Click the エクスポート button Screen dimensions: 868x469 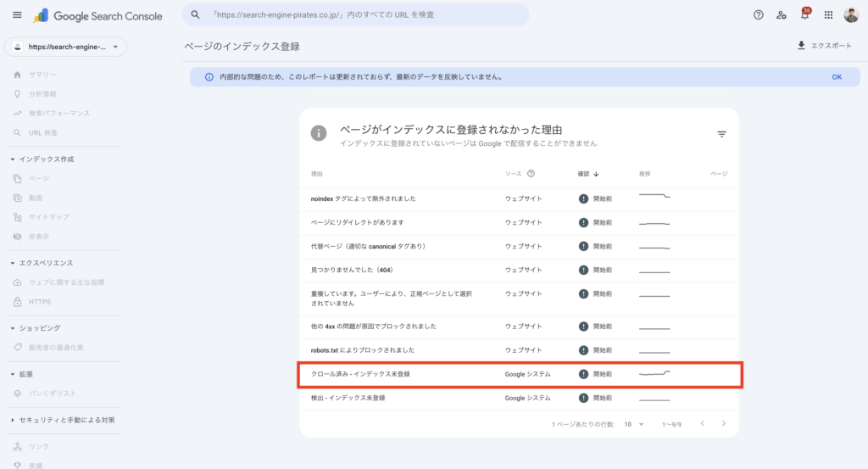pyautogui.click(x=824, y=46)
